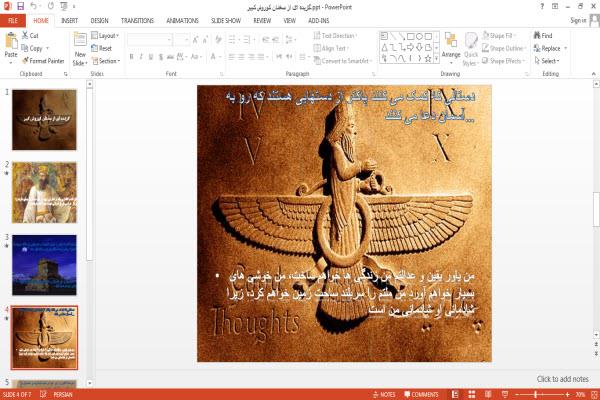Click Replace in Editing group
Image resolution: width=600 pixels, height=400 pixels.
click(x=550, y=48)
